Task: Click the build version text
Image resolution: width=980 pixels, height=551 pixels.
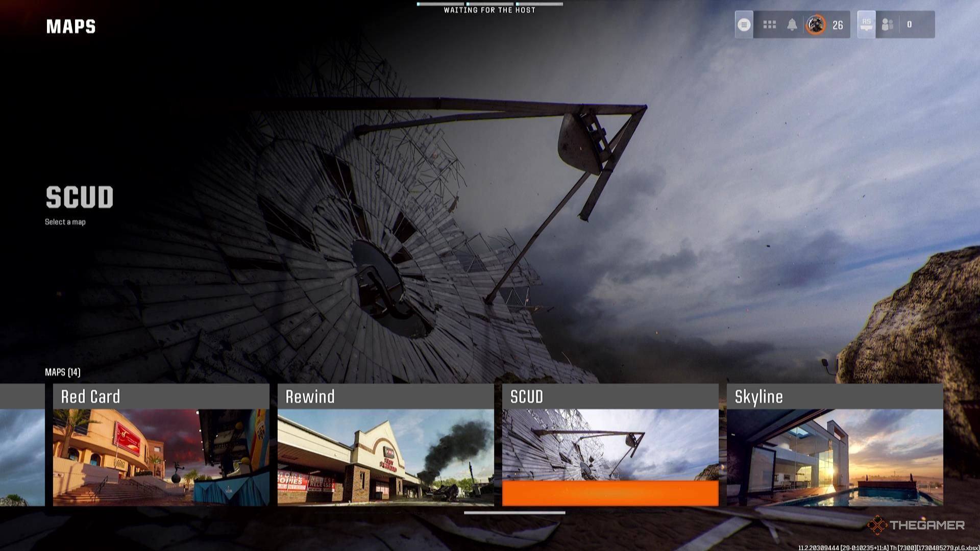Action: coord(889,547)
